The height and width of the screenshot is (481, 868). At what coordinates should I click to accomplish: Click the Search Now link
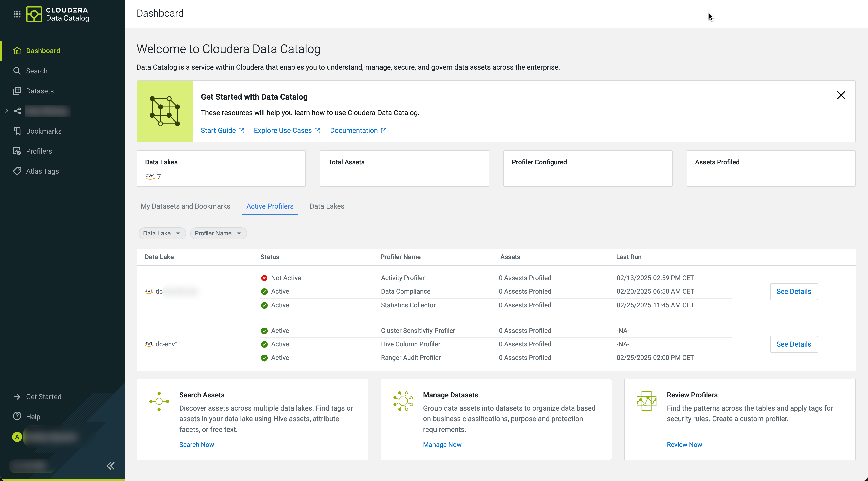196,444
